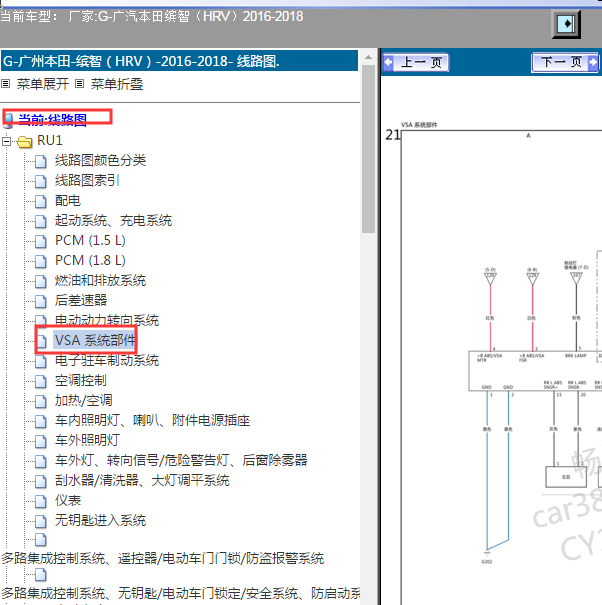602x605 pixels.
Task: Select VSA 系统部件 entry
Action: pyautogui.click(x=95, y=340)
